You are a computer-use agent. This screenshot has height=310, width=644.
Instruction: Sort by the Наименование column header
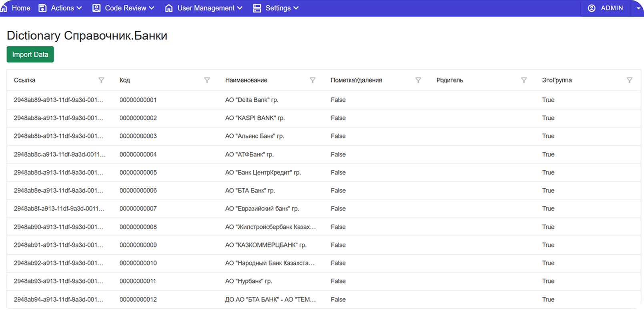(246, 80)
